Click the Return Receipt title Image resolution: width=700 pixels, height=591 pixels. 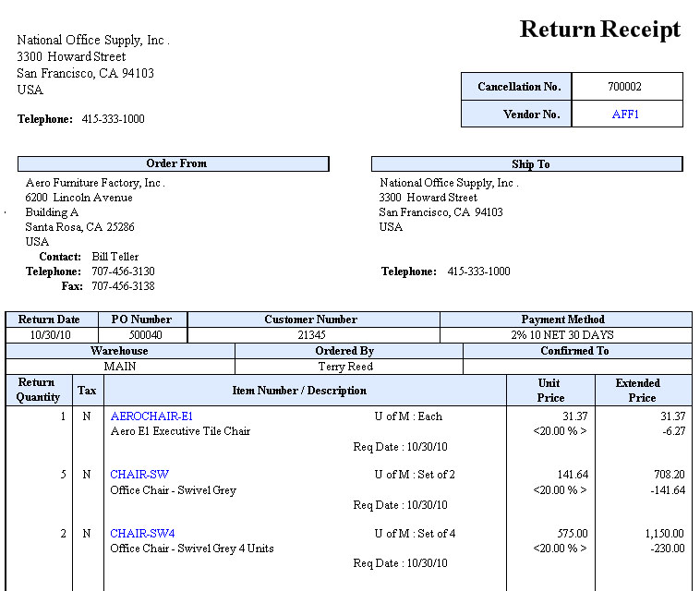click(599, 30)
